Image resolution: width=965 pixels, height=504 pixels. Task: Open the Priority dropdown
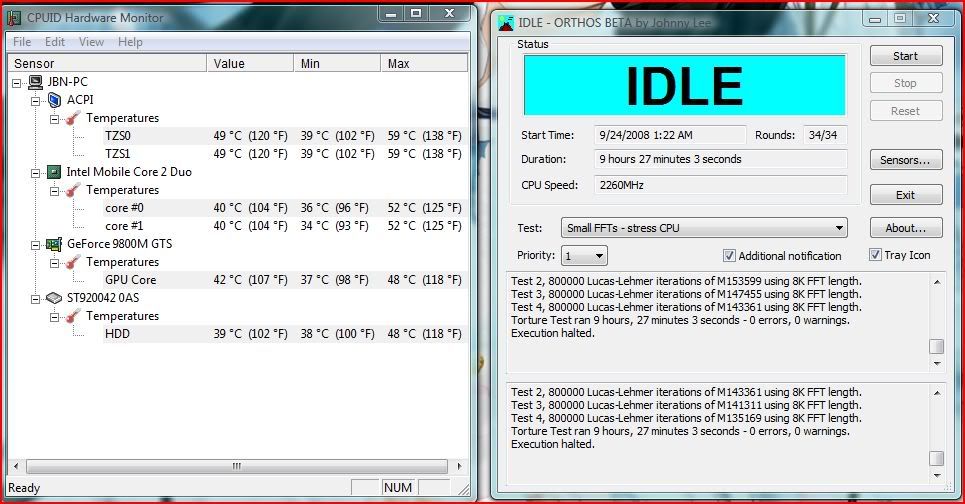click(x=584, y=255)
